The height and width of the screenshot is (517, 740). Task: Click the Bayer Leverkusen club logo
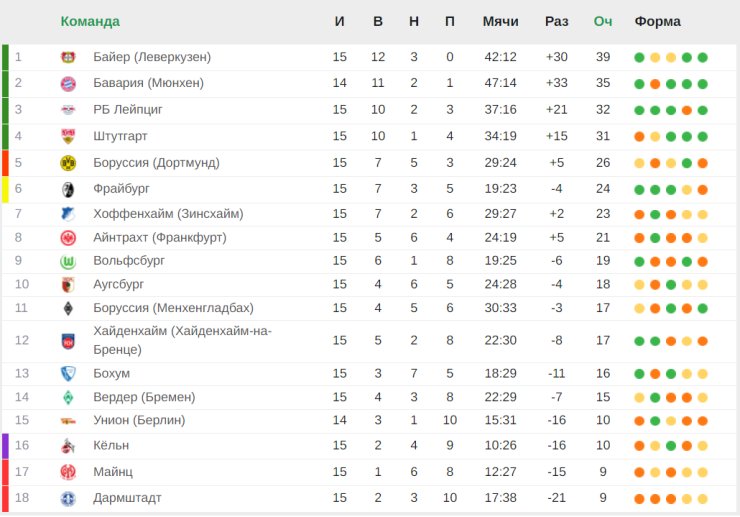68,57
